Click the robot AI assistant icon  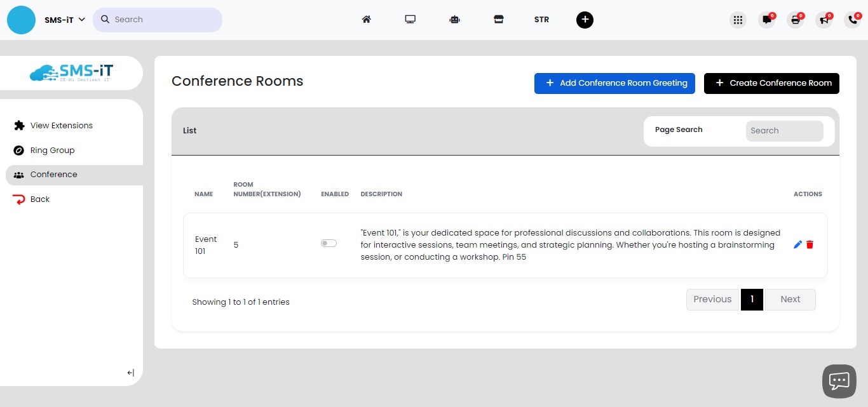tap(454, 20)
